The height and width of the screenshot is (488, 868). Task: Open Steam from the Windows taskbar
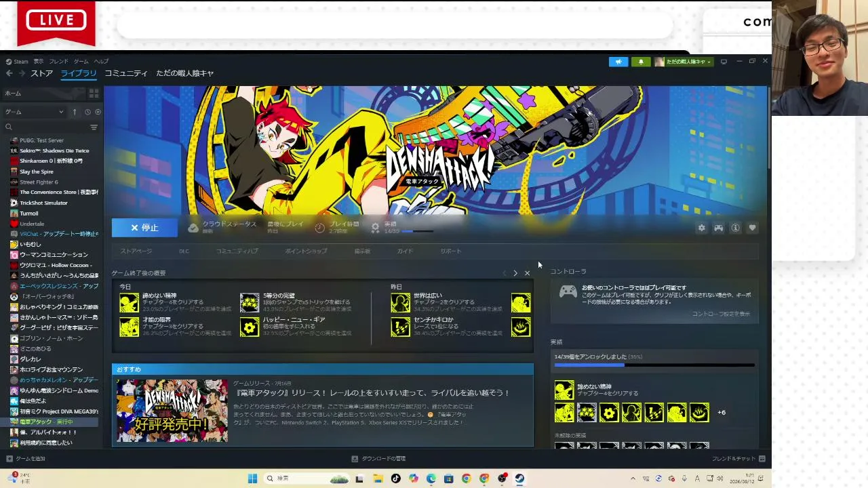click(x=519, y=479)
